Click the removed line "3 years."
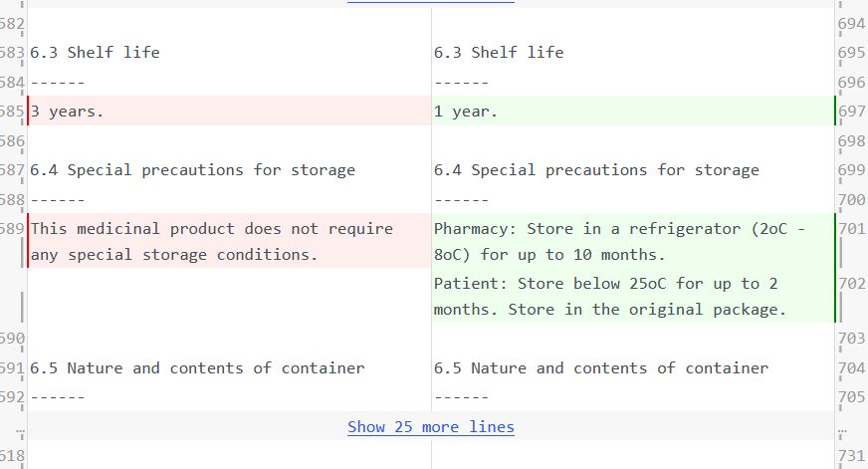The height and width of the screenshot is (469, 868). click(x=68, y=112)
